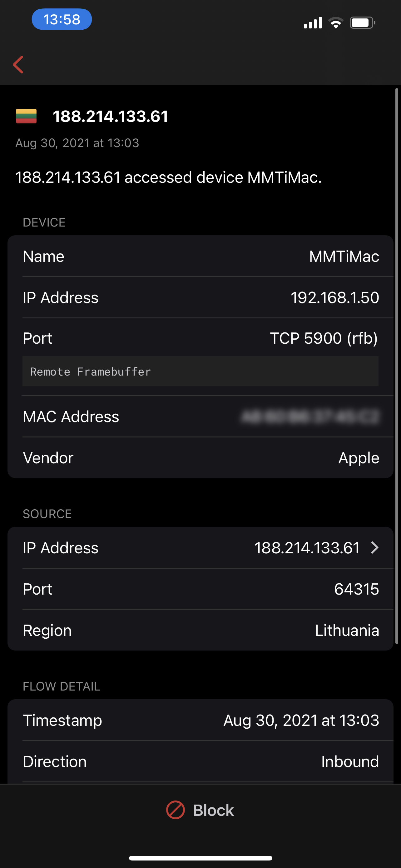Select the device Name row MMTiMac

click(201, 257)
